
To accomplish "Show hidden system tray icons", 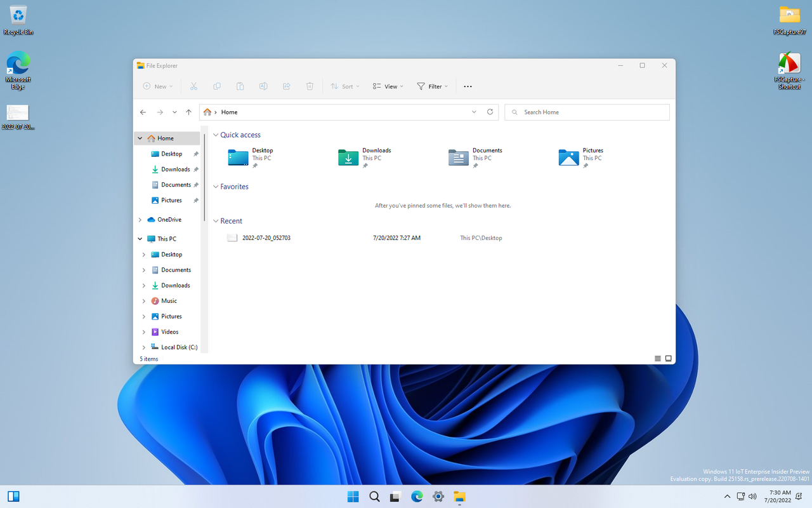I will point(728,497).
